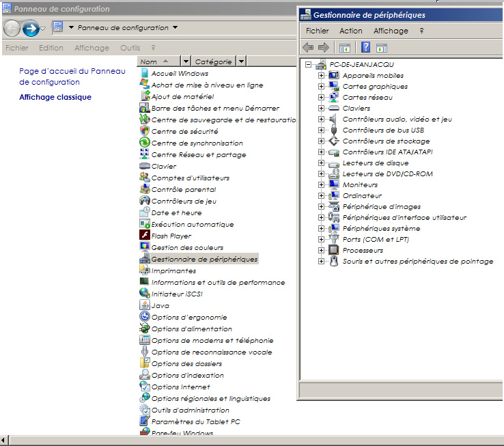Viewport: 504px width, 446px height.
Task: Open the Flash Player icon
Action: pos(145,236)
